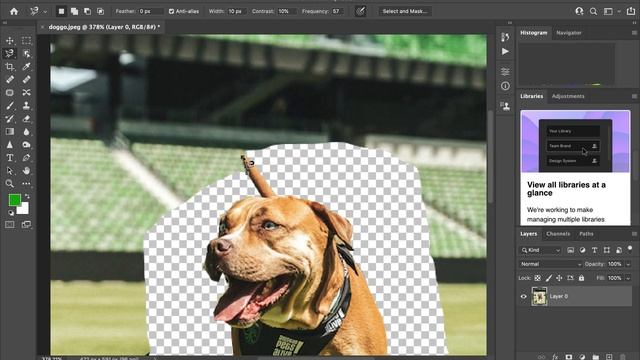The height and width of the screenshot is (360, 640).
Task: Open the Histogram panel options menu
Action: point(634,33)
